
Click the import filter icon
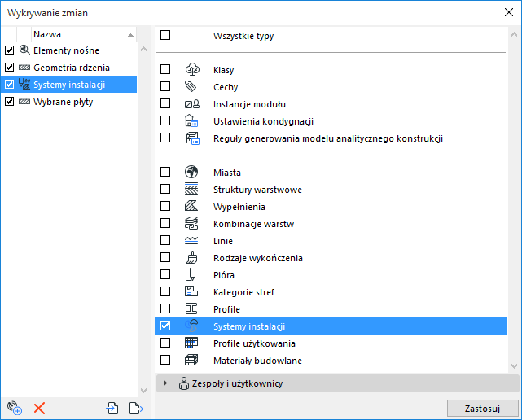coord(112,408)
